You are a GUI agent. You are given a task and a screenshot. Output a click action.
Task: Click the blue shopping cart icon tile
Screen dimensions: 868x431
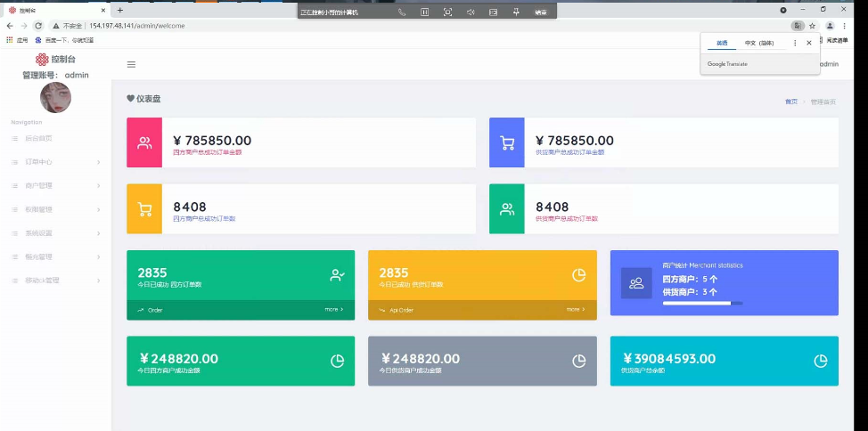point(507,142)
